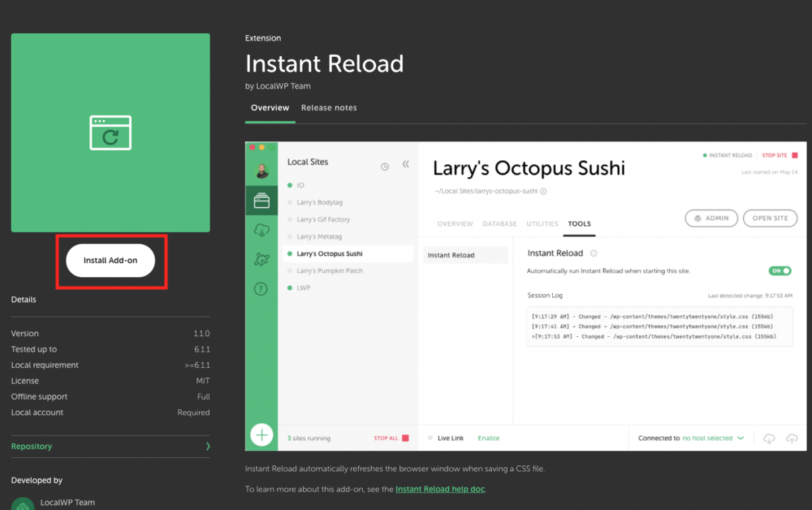
Task: Click STOP ALL sites button
Action: click(x=391, y=438)
